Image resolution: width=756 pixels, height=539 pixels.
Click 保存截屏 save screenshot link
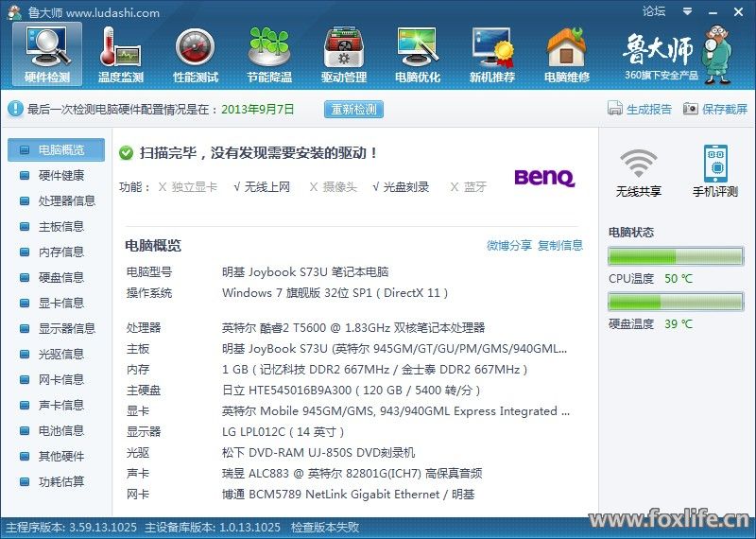[714, 109]
